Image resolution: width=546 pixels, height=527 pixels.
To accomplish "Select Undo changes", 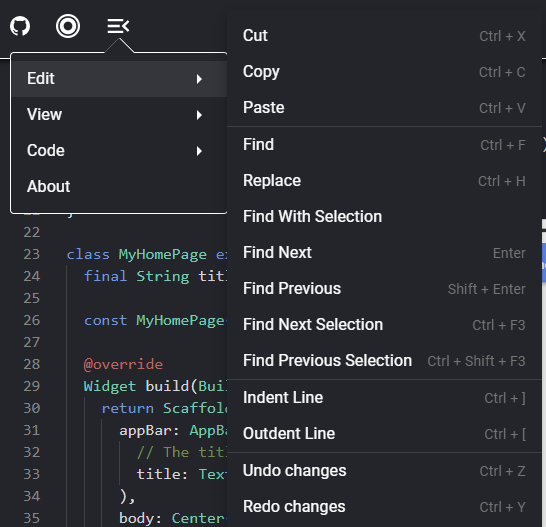I will 384,471.
